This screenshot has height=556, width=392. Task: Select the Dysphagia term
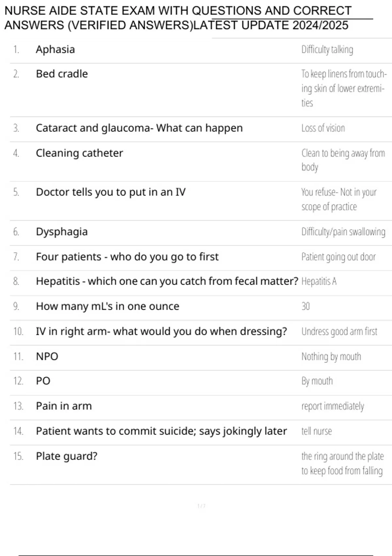62,232
